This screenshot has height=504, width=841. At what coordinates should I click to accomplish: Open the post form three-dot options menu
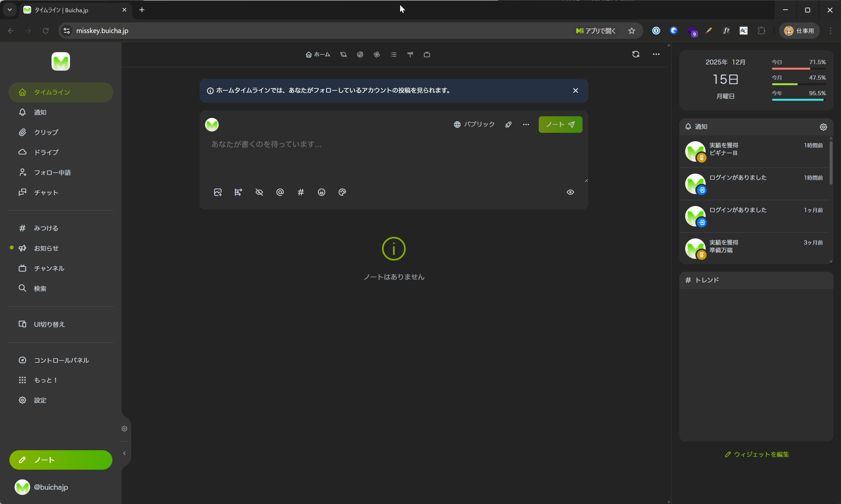coord(526,125)
